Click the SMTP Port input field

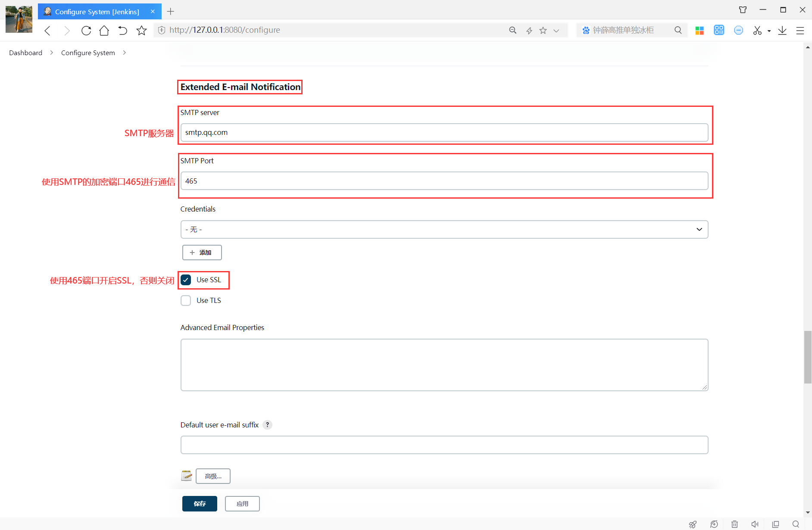(x=444, y=181)
